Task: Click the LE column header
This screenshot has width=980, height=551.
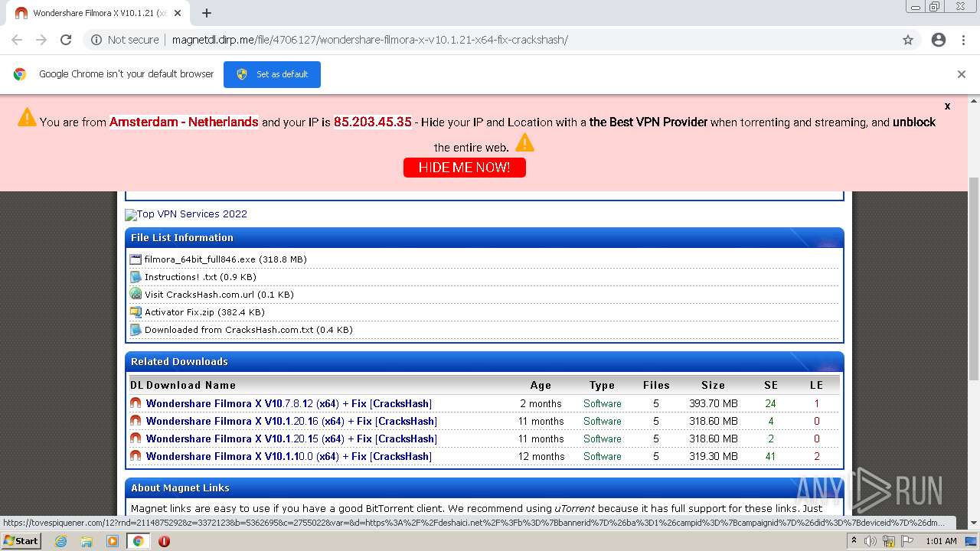Action: pos(817,385)
